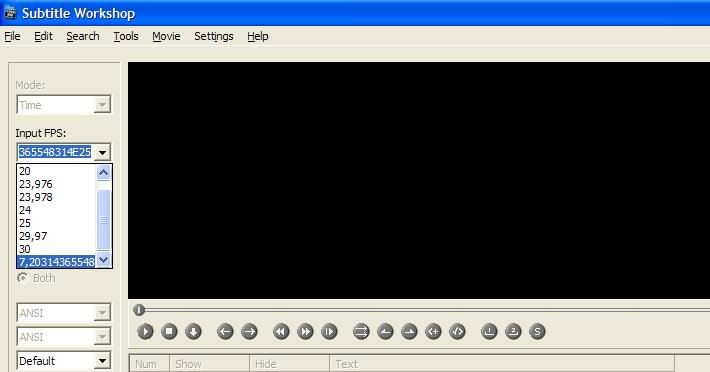The width and height of the screenshot is (710, 372).
Task: Click the Fast forward button
Action: click(305, 332)
